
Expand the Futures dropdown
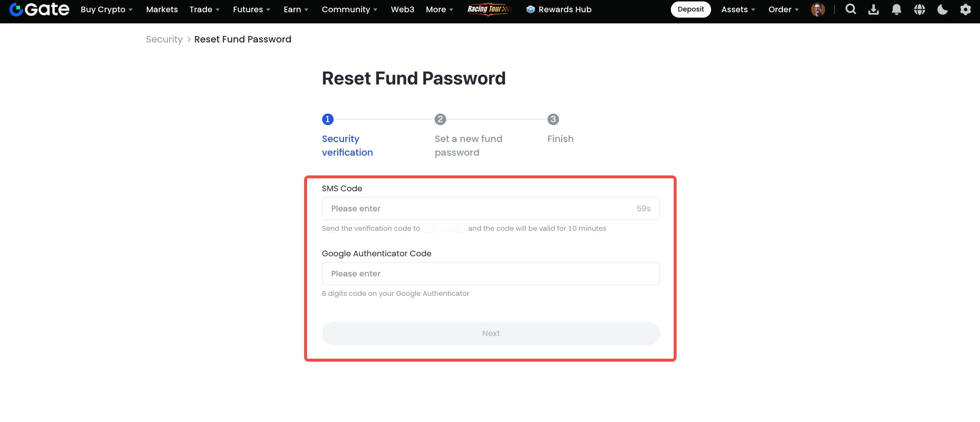tap(251, 9)
